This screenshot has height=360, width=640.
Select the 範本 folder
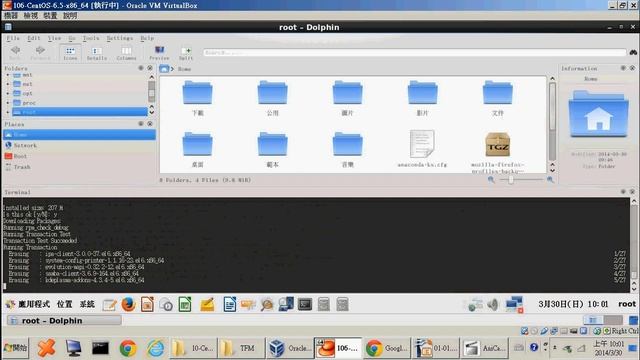(x=273, y=149)
